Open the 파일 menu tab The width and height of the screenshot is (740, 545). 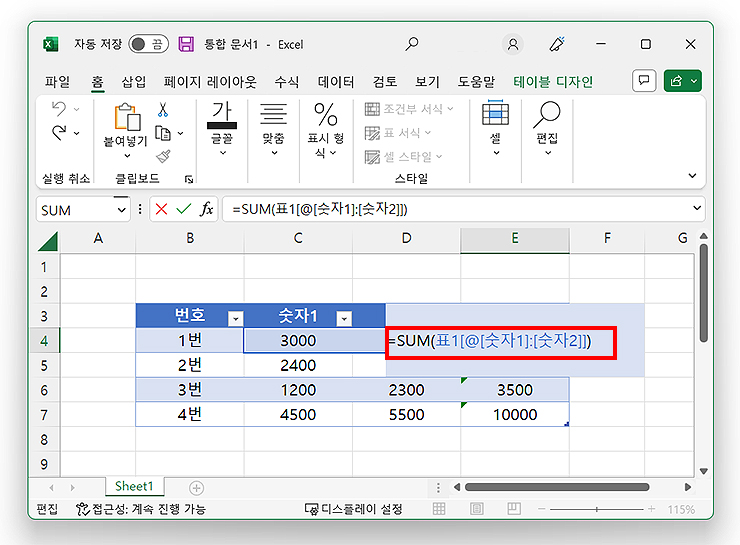(57, 82)
